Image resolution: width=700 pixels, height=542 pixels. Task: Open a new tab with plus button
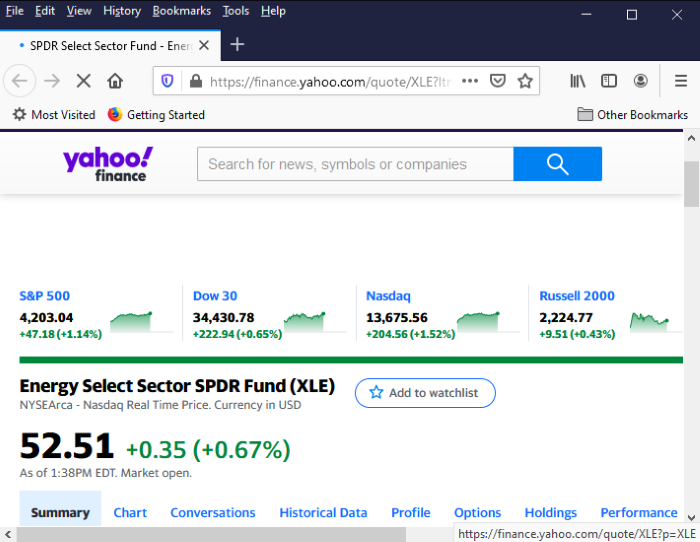(x=237, y=45)
